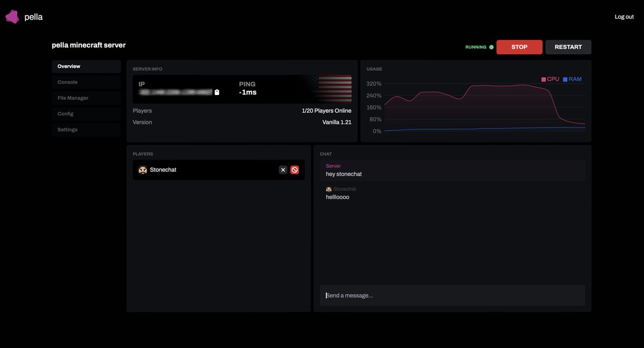Kick Stonechat using the X icon

[x=283, y=170]
